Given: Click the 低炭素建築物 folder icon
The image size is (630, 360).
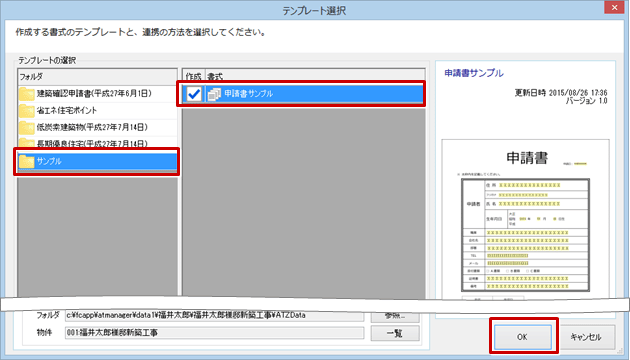Looking at the screenshot, I should (27, 128).
